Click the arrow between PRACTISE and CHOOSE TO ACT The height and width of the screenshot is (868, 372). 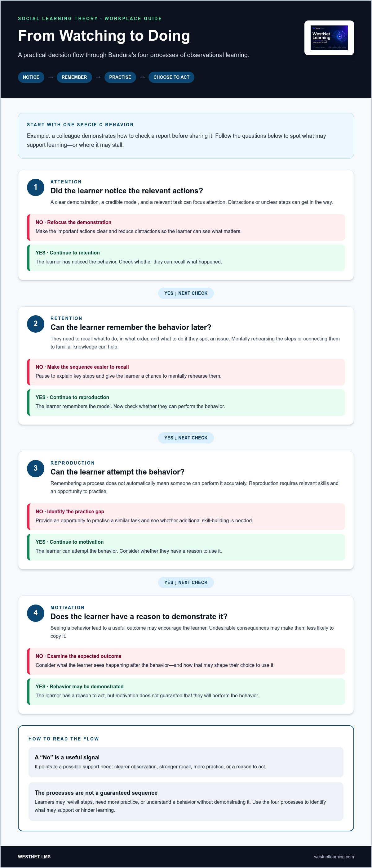(142, 77)
